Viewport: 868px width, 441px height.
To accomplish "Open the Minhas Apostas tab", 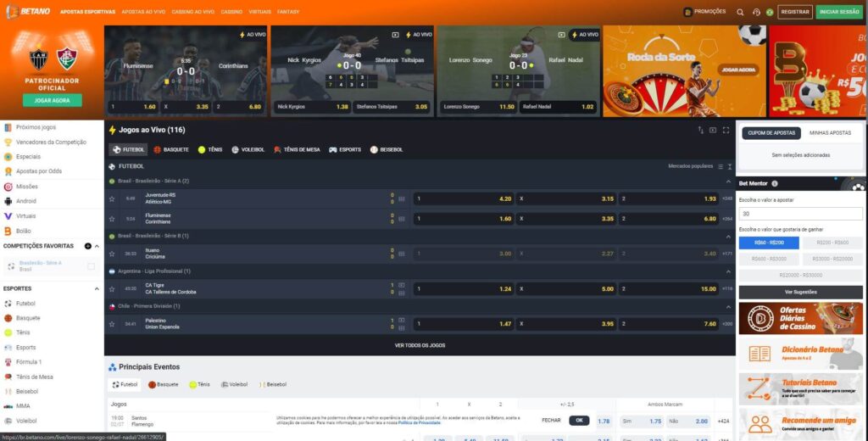I will click(830, 133).
